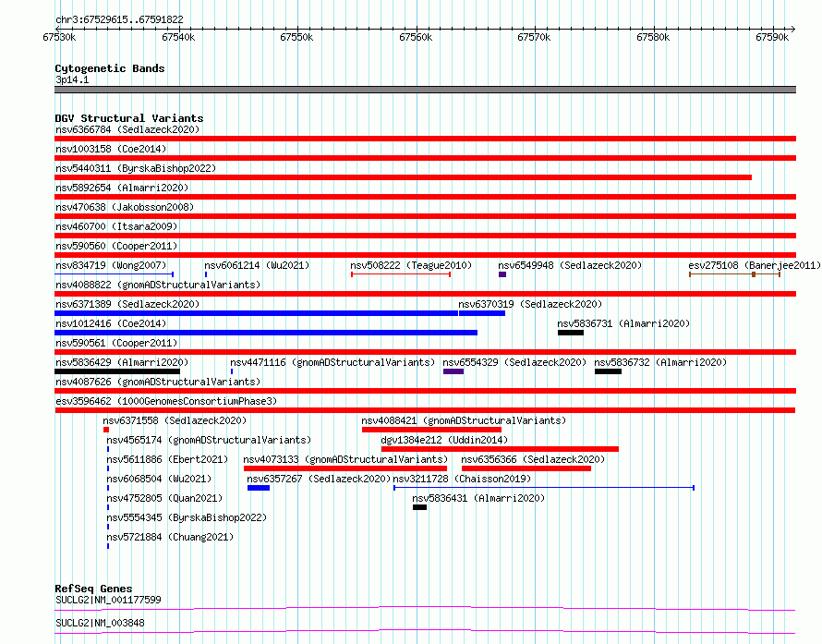Open nsv4087626 (gnomADStructuralVariants) label
822x644 pixels.
pyautogui.click(x=158, y=382)
